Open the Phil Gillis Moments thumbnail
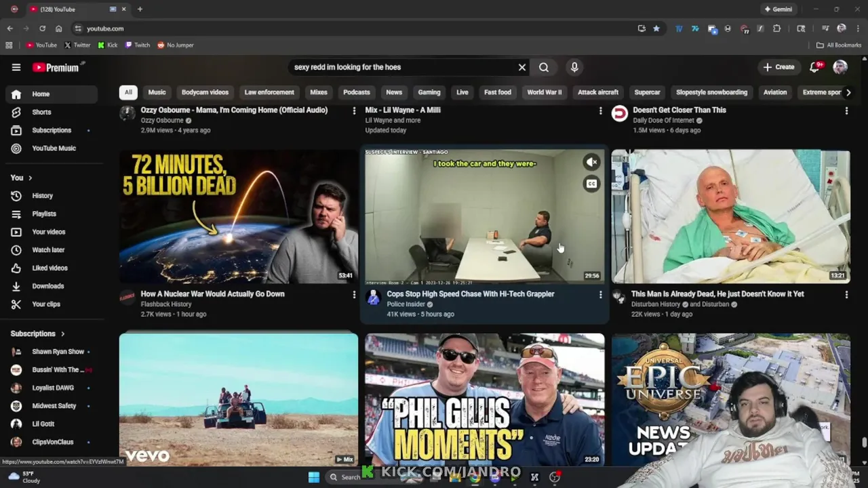The image size is (868, 488). click(x=485, y=399)
